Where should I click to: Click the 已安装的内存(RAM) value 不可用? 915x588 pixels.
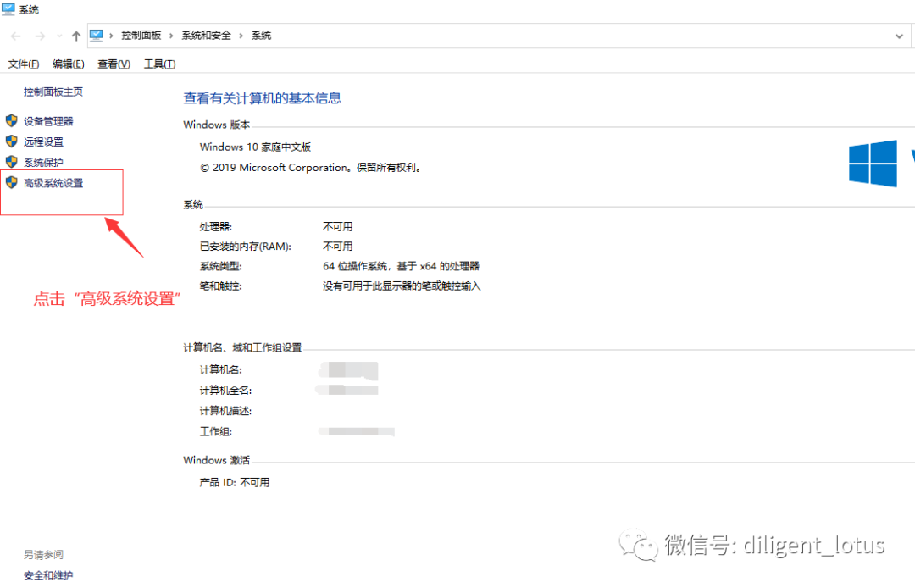(x=338, y=247)
